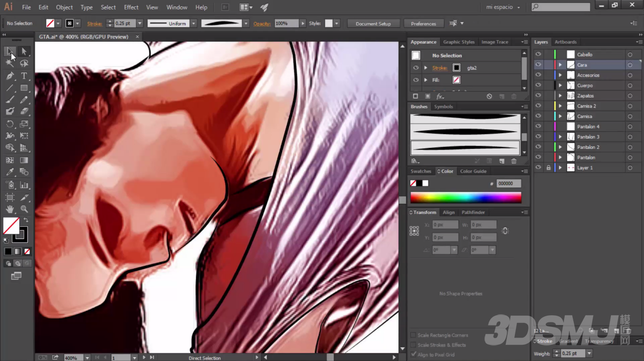Enable Scale Strokes & Effects checkbox
Image resolution: width=644 pixels, height=361 pixels.
click(413, 345)
